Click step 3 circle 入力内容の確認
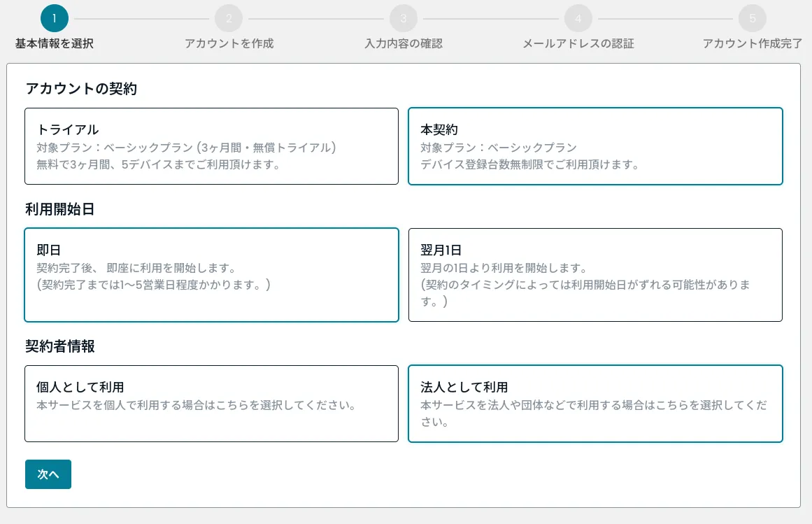Image resolution: width=812 pixels, height=524 pixels. click(x=404, y=18)
